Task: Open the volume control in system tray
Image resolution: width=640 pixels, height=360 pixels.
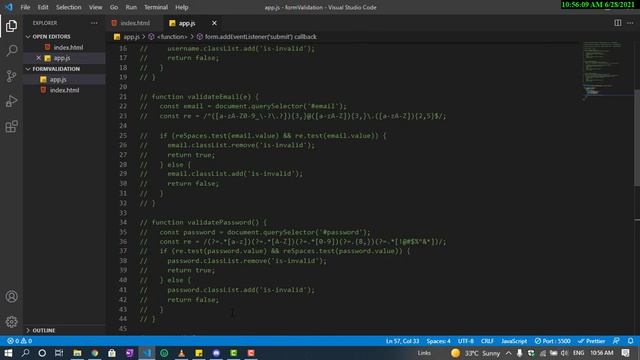Action: click(564, 353)
